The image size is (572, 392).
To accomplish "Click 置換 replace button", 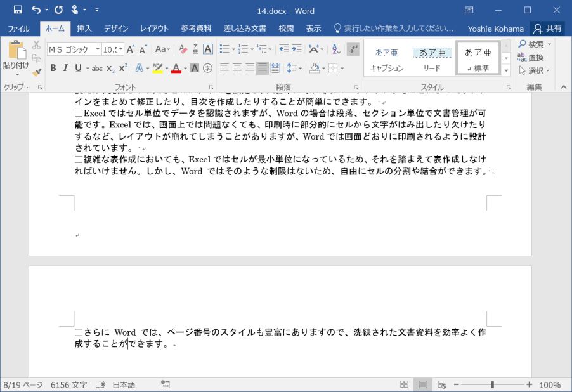I will point(531,57).
